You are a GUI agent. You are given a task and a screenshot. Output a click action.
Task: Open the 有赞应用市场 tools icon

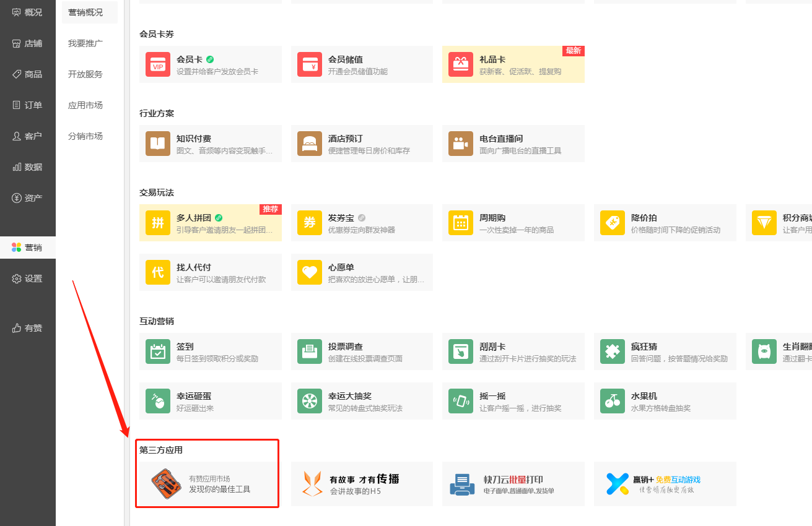(167, 484)
